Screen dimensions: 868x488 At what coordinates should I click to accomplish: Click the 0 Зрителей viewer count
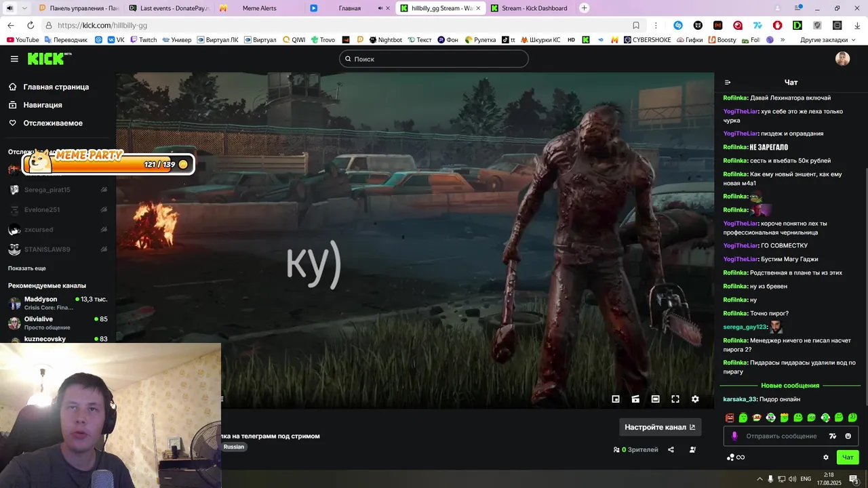635,449
